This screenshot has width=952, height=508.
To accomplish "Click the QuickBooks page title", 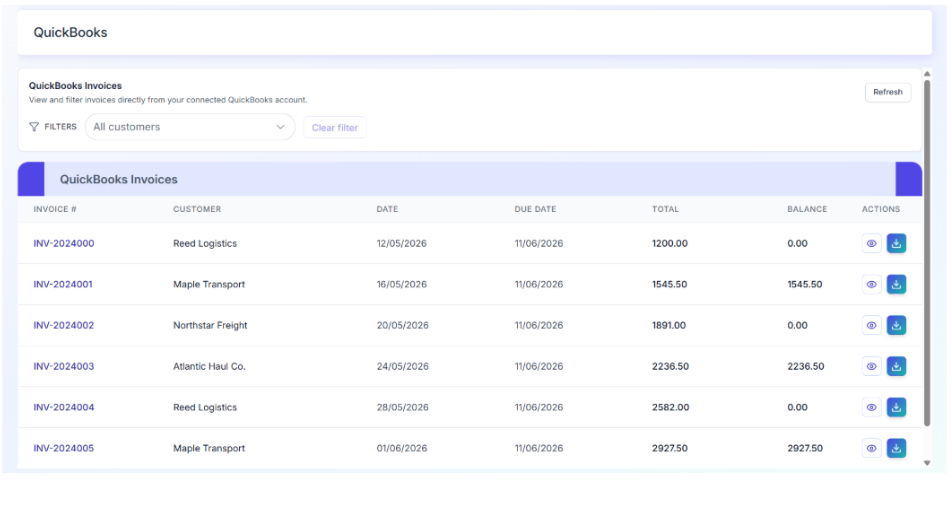I will pos(70,33).
